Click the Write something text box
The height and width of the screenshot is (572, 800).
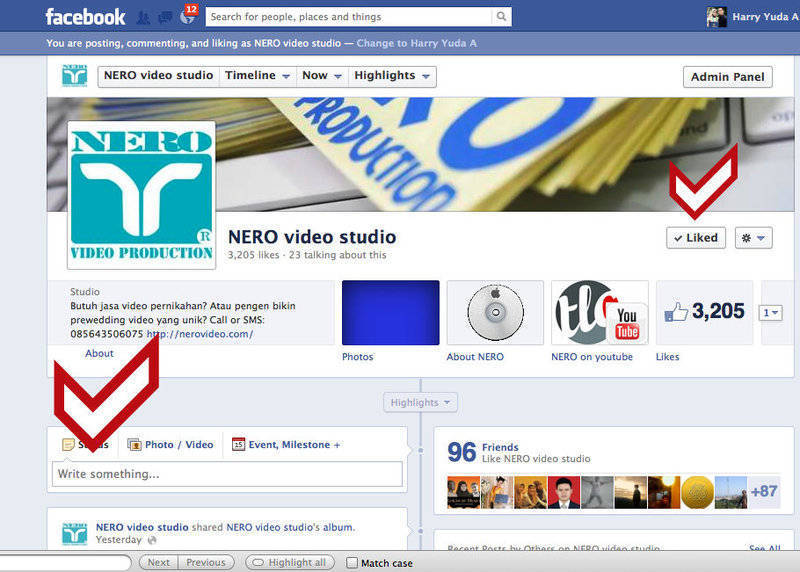pyautogui.click(x=227, y=474)
